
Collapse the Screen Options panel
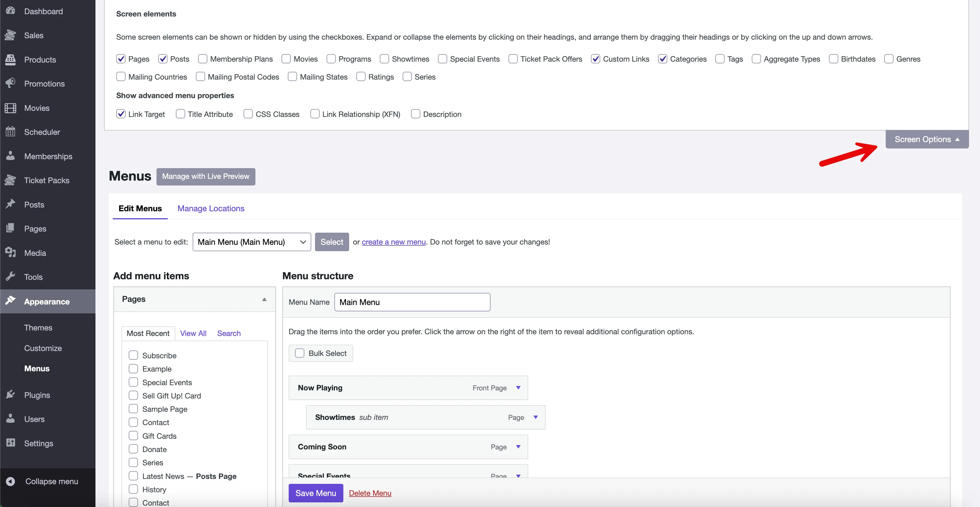[927, 139]
